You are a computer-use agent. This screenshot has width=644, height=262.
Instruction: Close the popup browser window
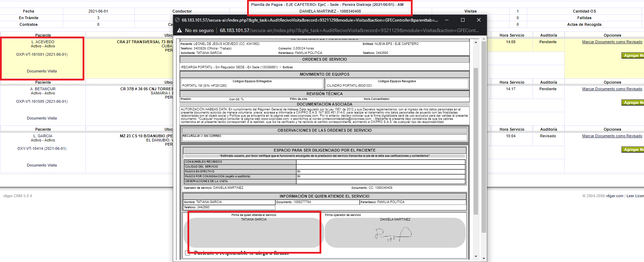tap(479, 20)
